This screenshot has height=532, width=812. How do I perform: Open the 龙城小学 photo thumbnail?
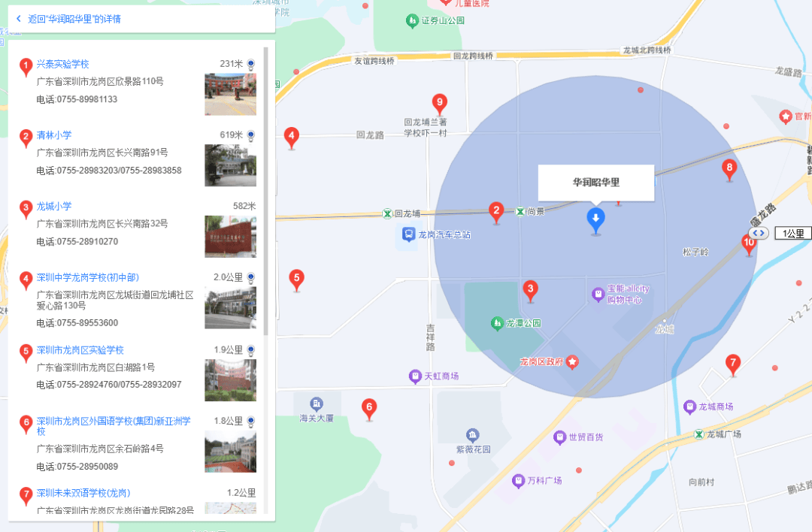pos(230,237)
